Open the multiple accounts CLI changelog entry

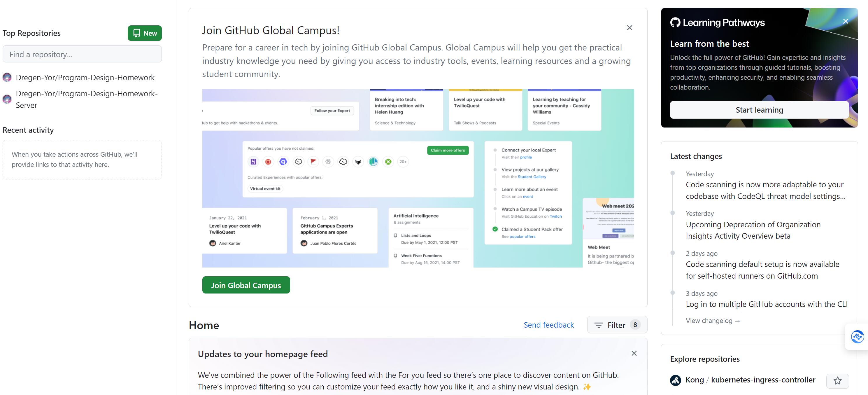tap(766, 304)
